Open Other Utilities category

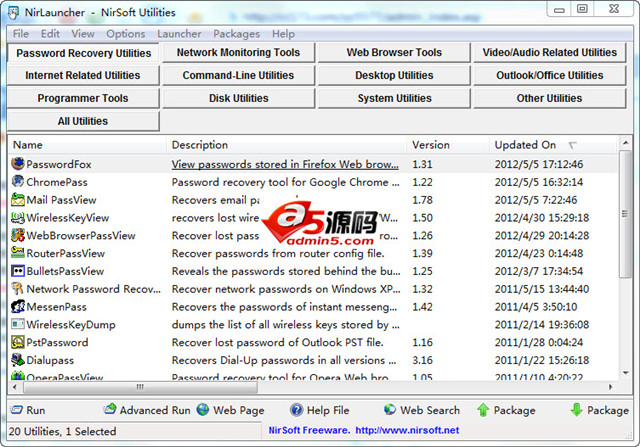(549, 98)
